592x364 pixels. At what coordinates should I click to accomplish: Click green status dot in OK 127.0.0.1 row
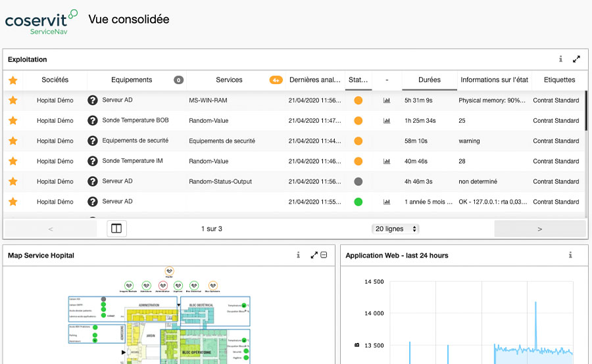tap(358, 202)
